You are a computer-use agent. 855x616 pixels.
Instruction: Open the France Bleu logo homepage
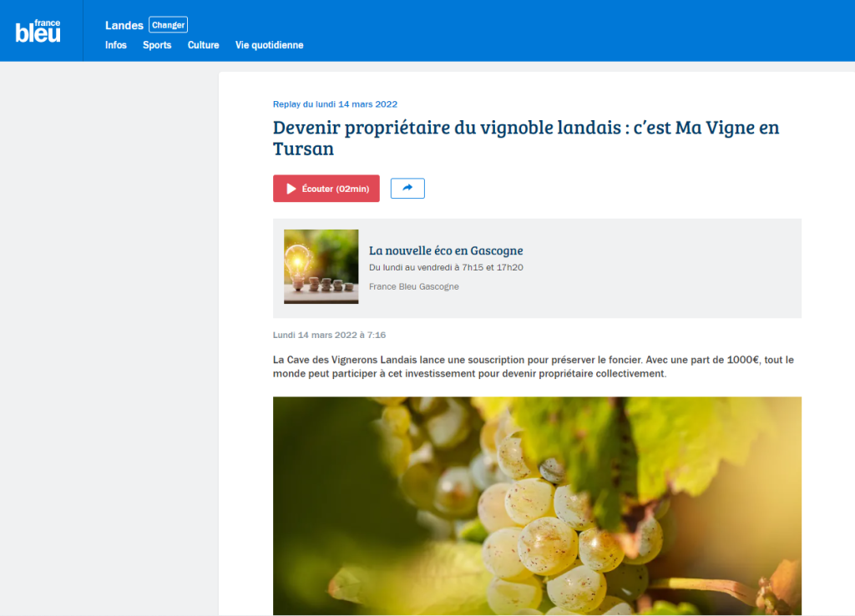(x=38, y=31)
